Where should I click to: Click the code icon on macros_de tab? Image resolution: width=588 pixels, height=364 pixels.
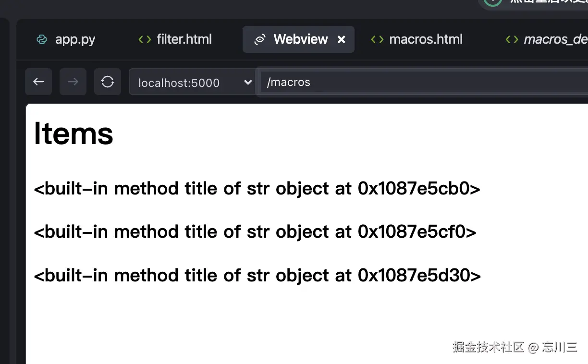tap(512, 39)
